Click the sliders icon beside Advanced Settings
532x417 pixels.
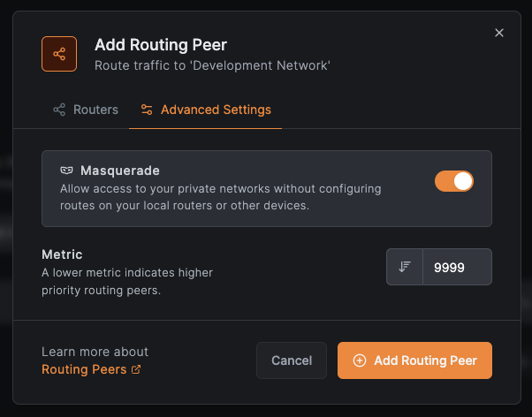point(147,110)
